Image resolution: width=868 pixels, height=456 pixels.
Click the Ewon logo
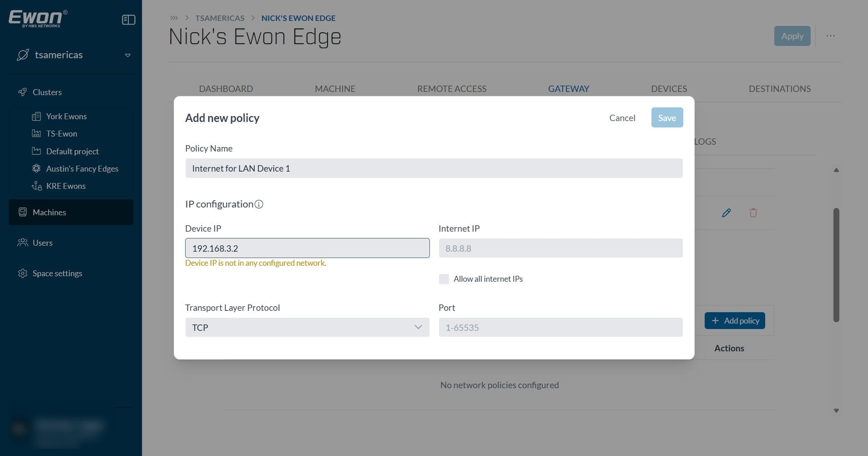point(38,19)
